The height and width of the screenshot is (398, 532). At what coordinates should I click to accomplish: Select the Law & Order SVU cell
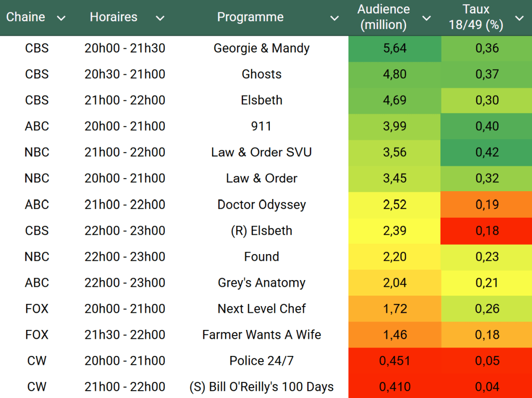click(262, 152)
